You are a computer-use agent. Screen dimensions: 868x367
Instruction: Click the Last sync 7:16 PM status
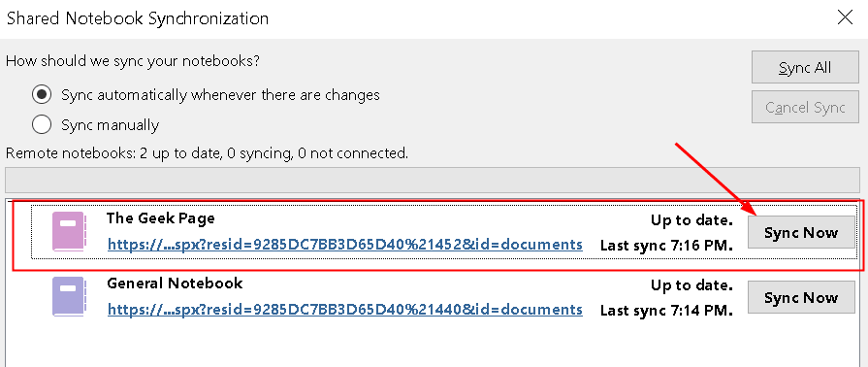[666, 245]
